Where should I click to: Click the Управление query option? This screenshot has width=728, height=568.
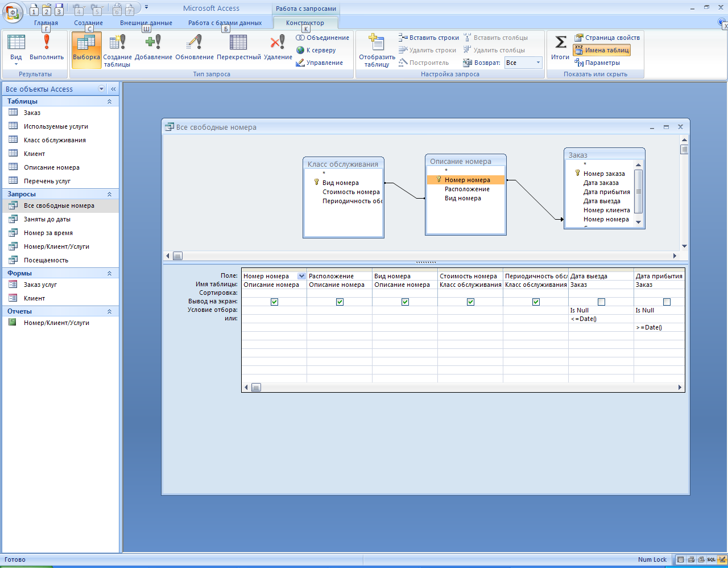[x=320, y=63]
